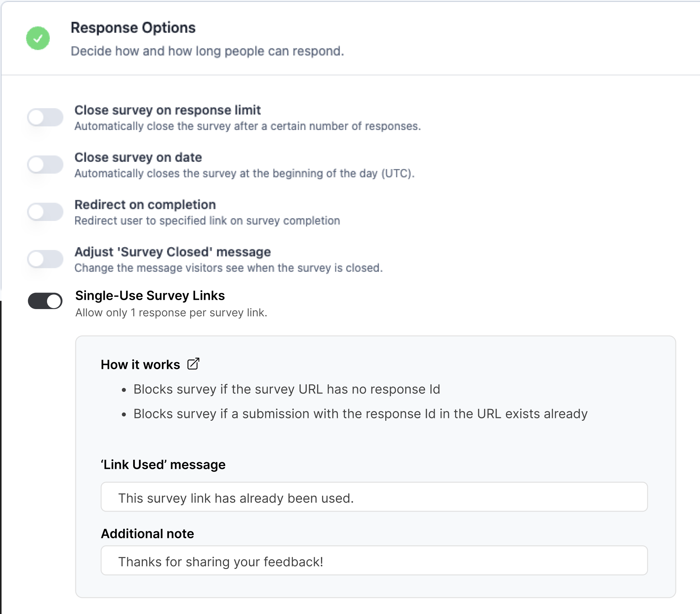Open the How it works external link icon

[x=194, y=364]
